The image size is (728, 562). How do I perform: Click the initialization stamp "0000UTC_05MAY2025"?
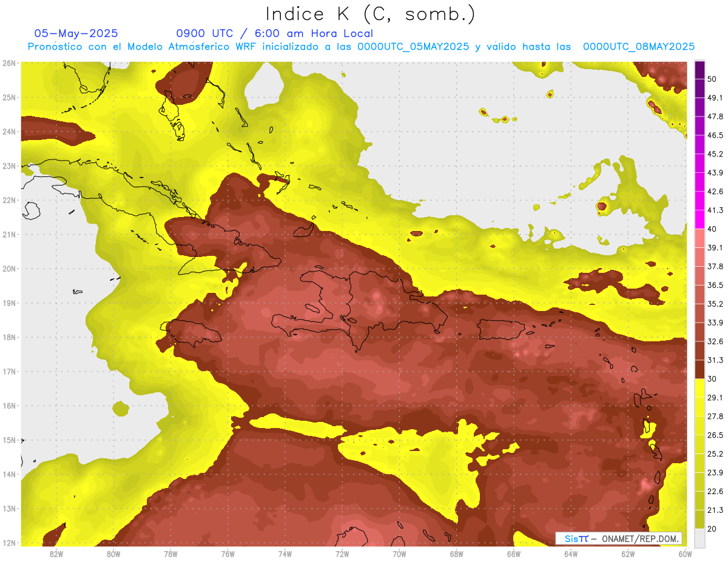tap(413, 47)
